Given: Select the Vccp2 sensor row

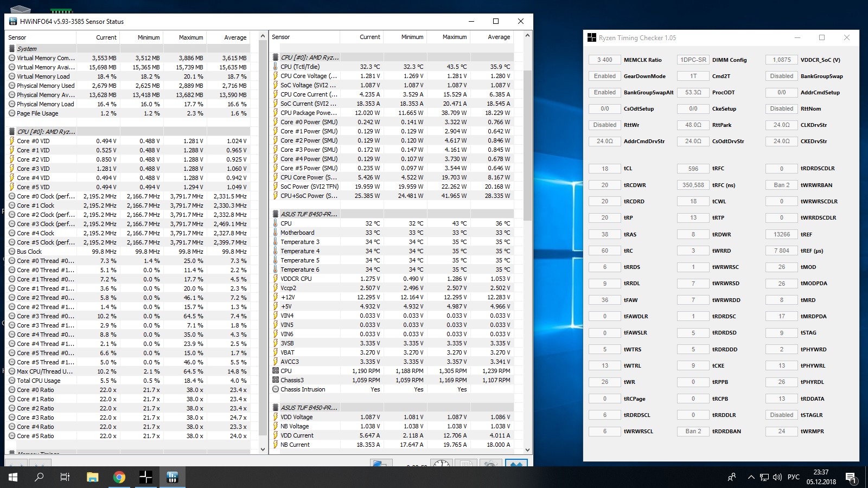Looking at the screenshot, I should click(x=392, y=288).
